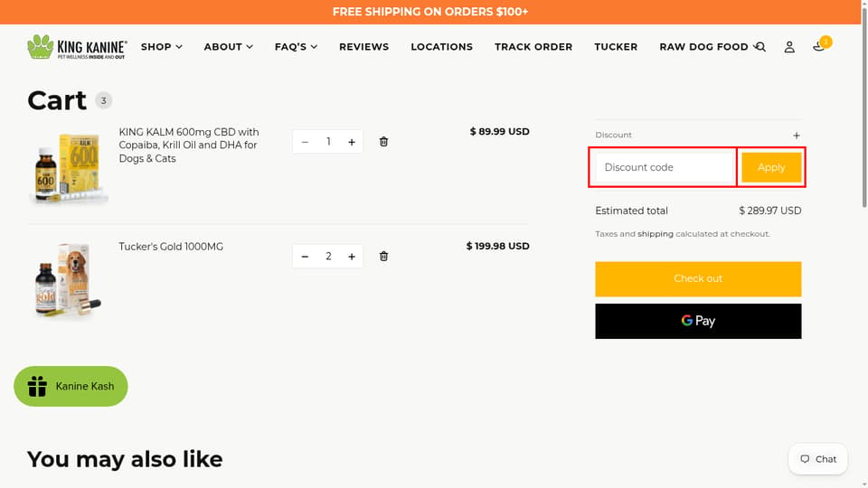Toggle the Discount section plus expander
The image size is (868, 488).
(x=796, y=136)
